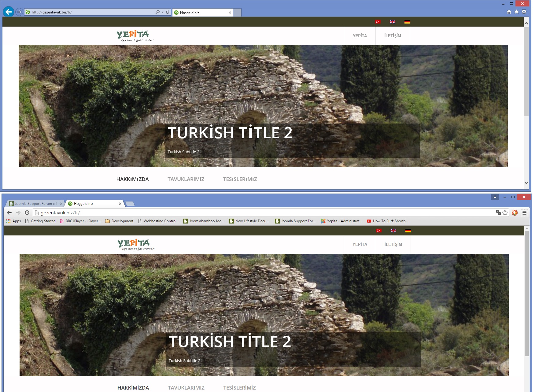Click the IE forward arrow button
539x392 pixels.
[19, 12]
